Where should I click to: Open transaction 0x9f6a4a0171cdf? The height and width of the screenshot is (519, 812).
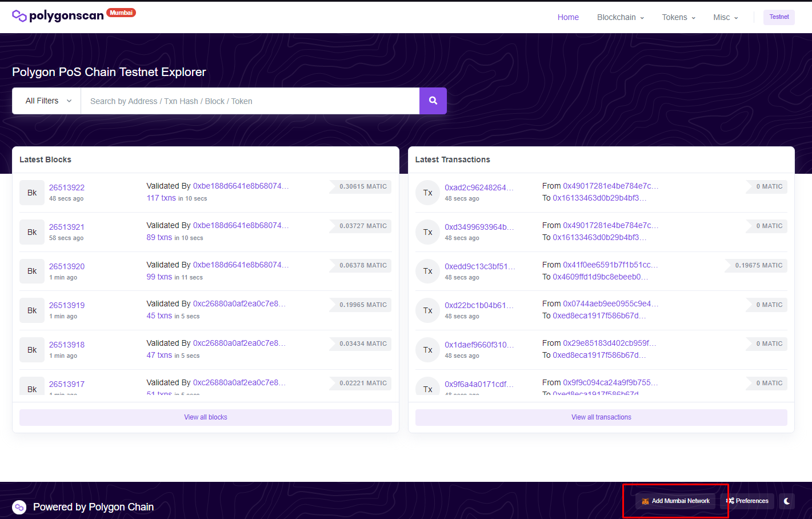pos(479,384)
